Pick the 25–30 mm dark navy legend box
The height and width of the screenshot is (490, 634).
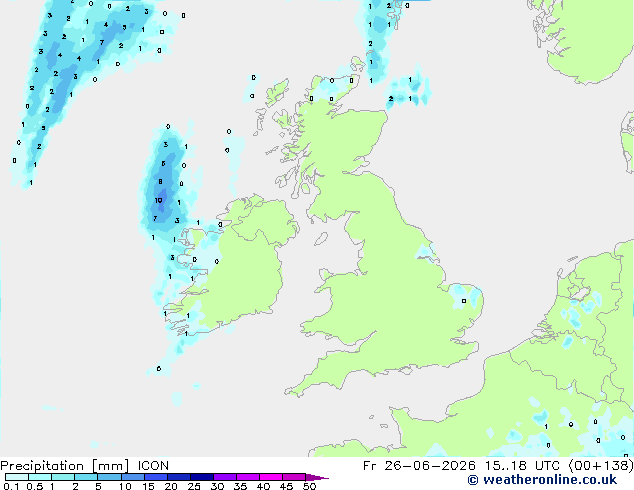pos(202,477)
